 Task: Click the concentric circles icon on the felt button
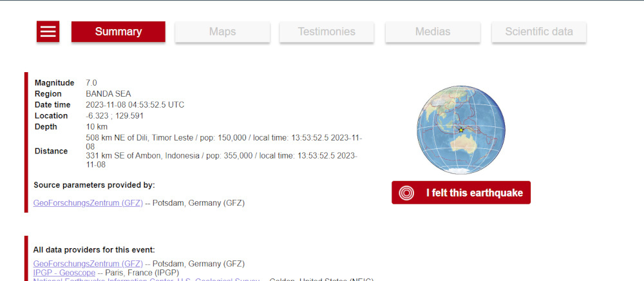[406, 193]
